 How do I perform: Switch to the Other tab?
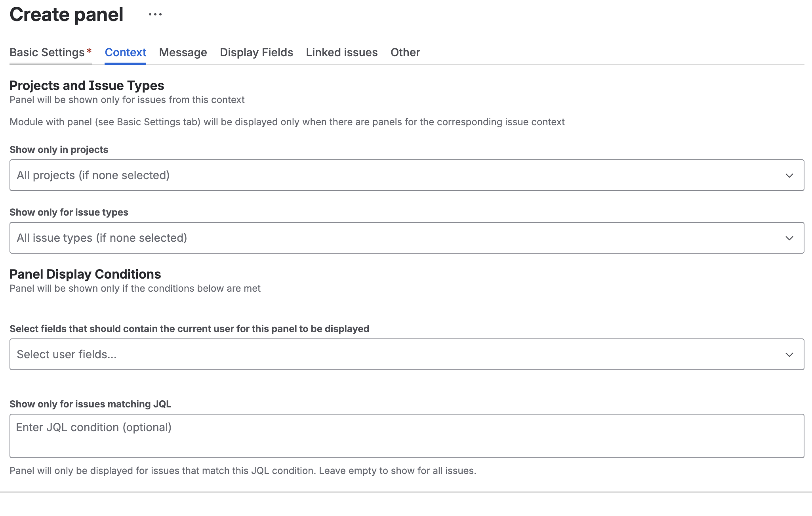[x=405, y=52]
